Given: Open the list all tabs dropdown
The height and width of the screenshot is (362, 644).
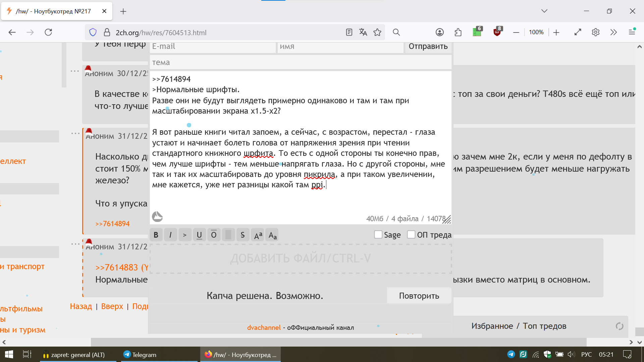Looking at the screenshot, I should click(x=544, y=11).
